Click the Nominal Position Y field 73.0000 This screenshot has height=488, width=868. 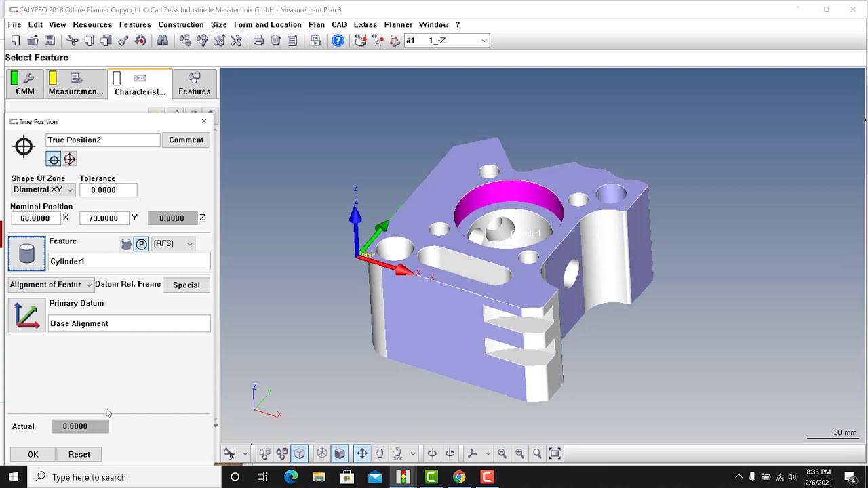[104, 218]
